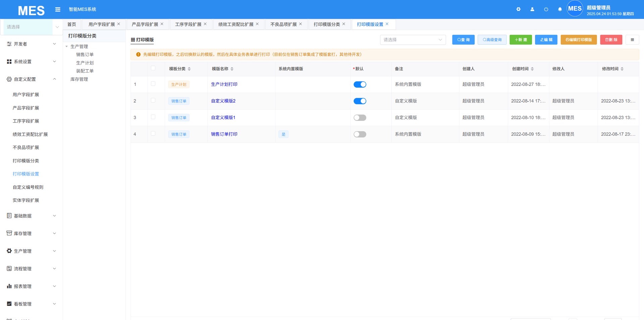
Task: Close the 打印模版分类 tab
Action: (344, 24)
